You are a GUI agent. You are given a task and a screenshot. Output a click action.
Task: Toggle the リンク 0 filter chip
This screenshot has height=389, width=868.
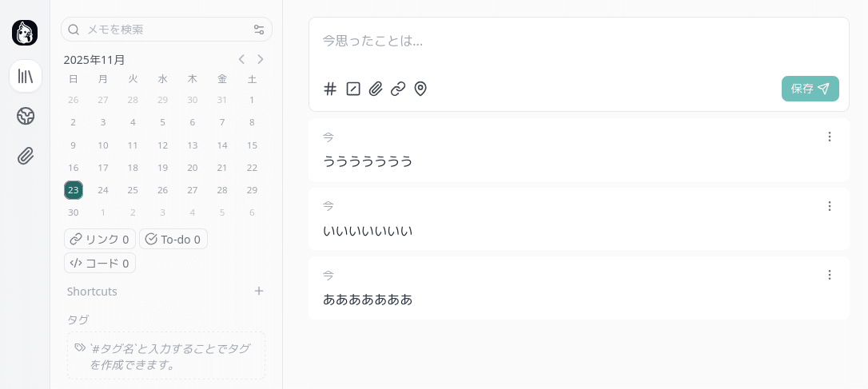click(100, 239)
